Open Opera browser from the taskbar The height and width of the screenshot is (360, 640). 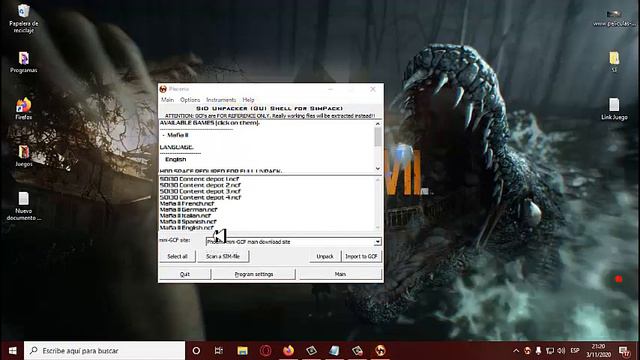pyautogui.click(x=265, y=351)
